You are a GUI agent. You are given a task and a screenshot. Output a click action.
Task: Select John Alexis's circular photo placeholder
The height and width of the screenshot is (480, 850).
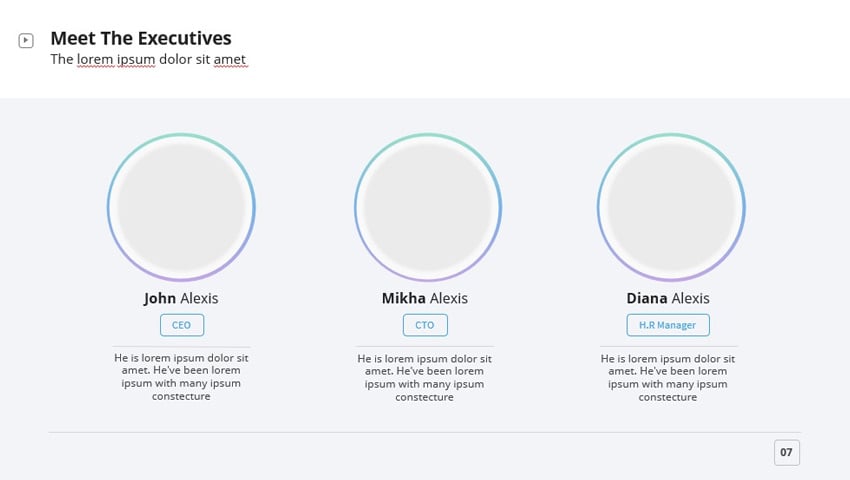click(181, 208)
